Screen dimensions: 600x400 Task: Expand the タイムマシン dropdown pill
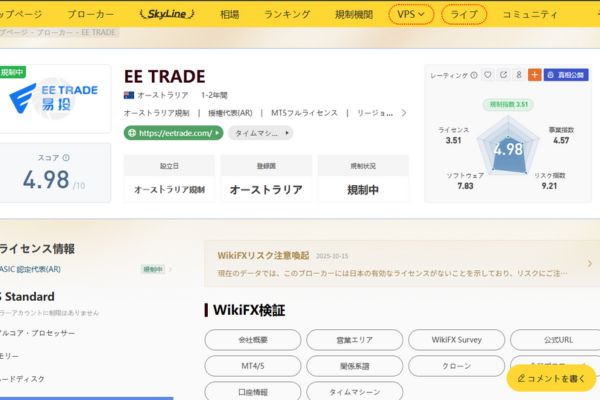pyautogui.click(x=260, y=132)
